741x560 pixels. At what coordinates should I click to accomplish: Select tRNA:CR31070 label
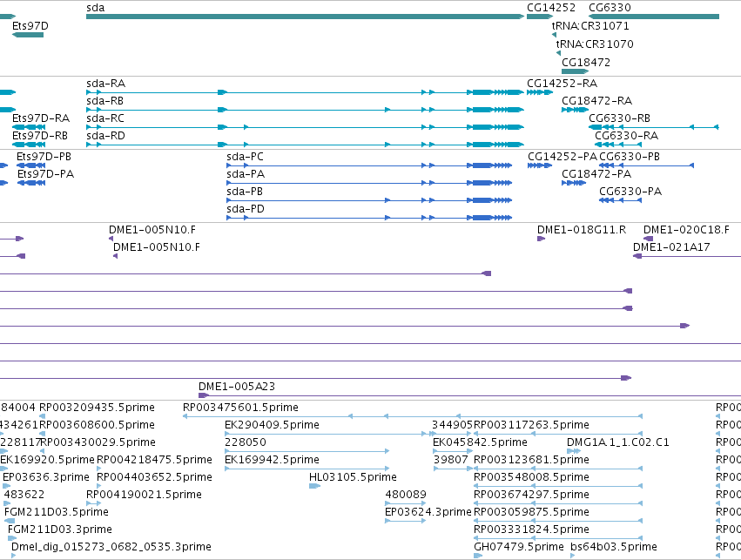coord(595,44)
